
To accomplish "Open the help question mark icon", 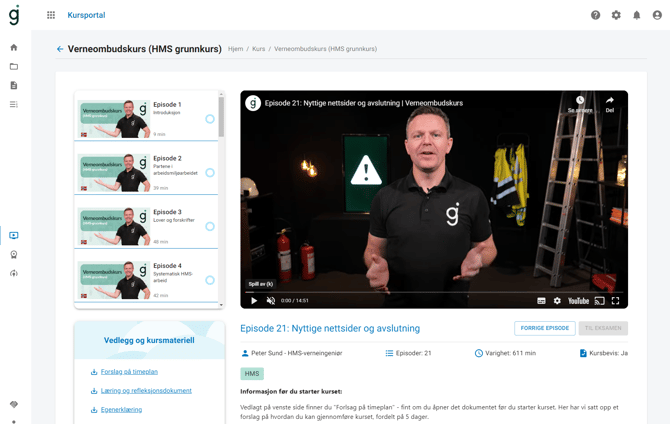I will click(x=595, y=15).
